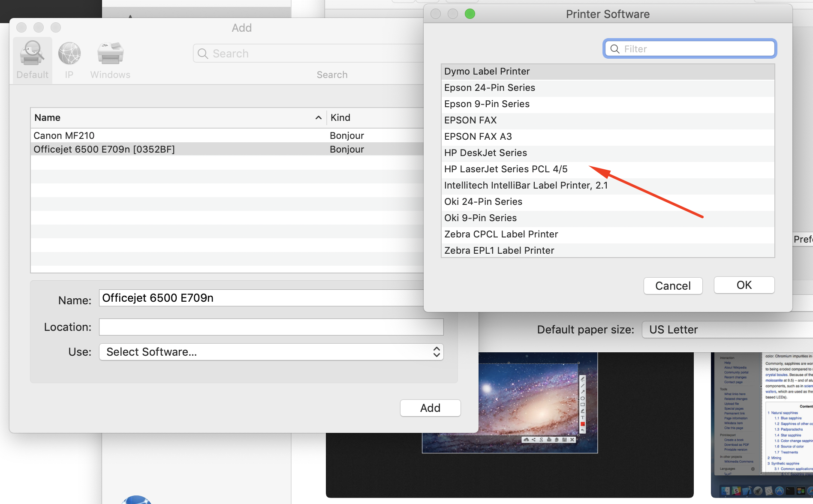Select EPSON FAX A3 entry
The image size is (813, 504).
pos(608,137)
